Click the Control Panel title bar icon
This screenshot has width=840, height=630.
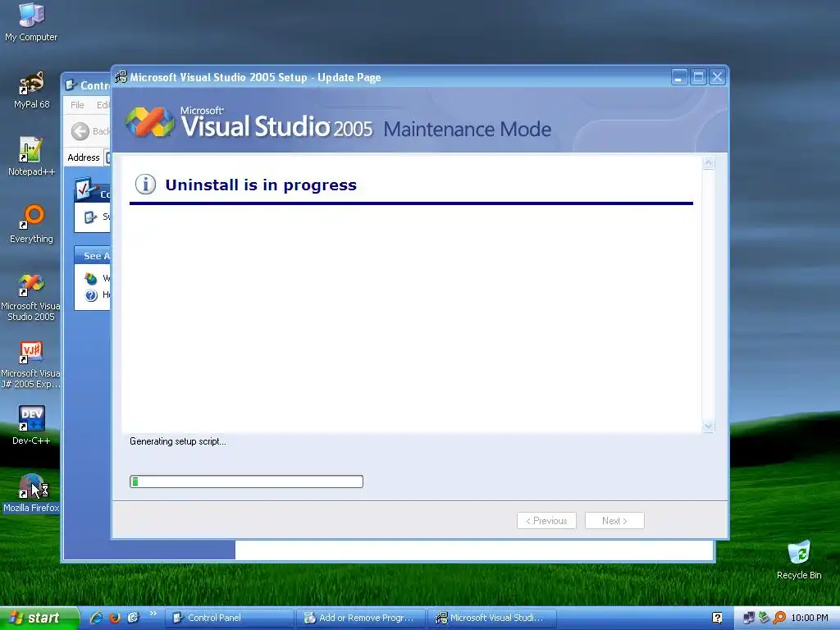point(71,85)
